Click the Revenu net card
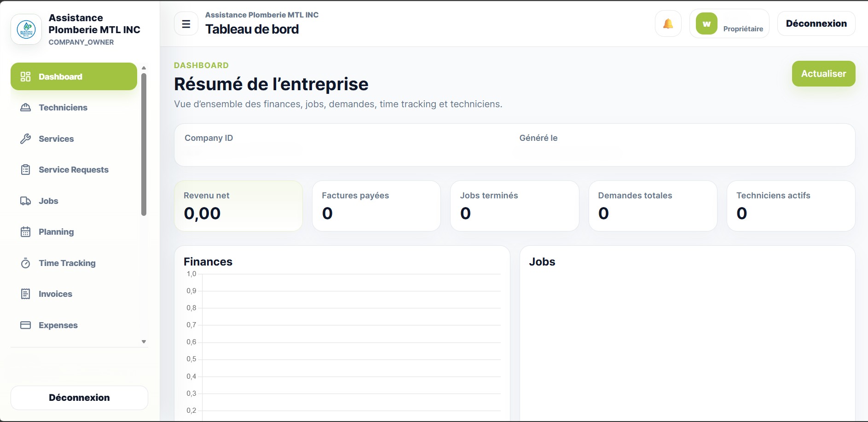The image size is (868, 422). click(x=238, y=206)
